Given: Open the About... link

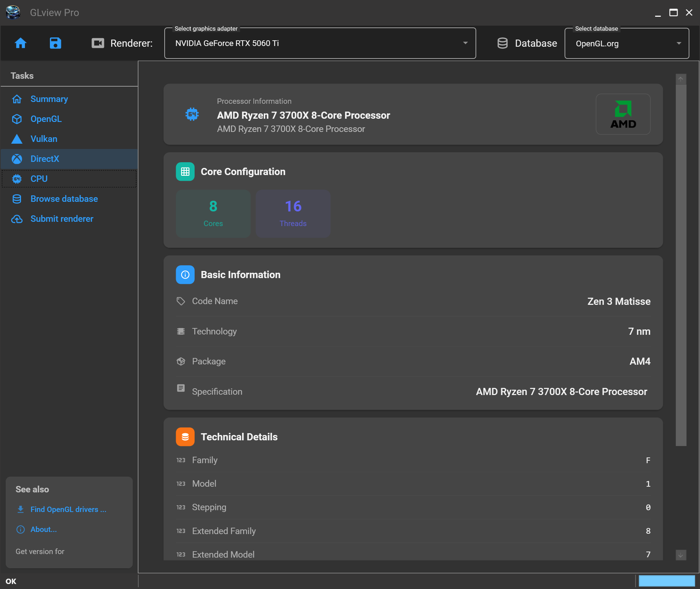Looking at the screenshot, I should 43,529.
